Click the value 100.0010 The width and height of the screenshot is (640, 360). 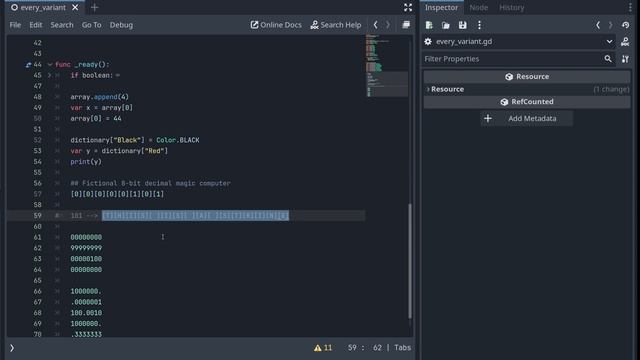tap(86, 313)
